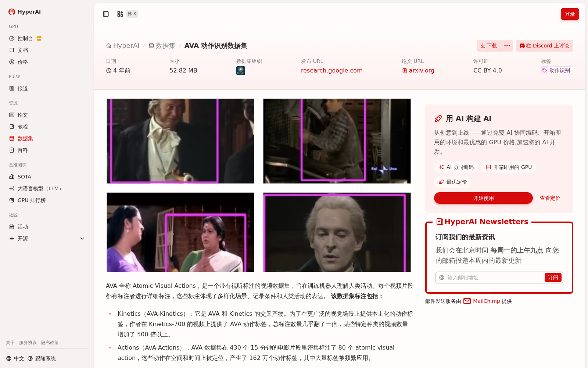Go to HyperAI breadcrumb home

click(123, 46)
